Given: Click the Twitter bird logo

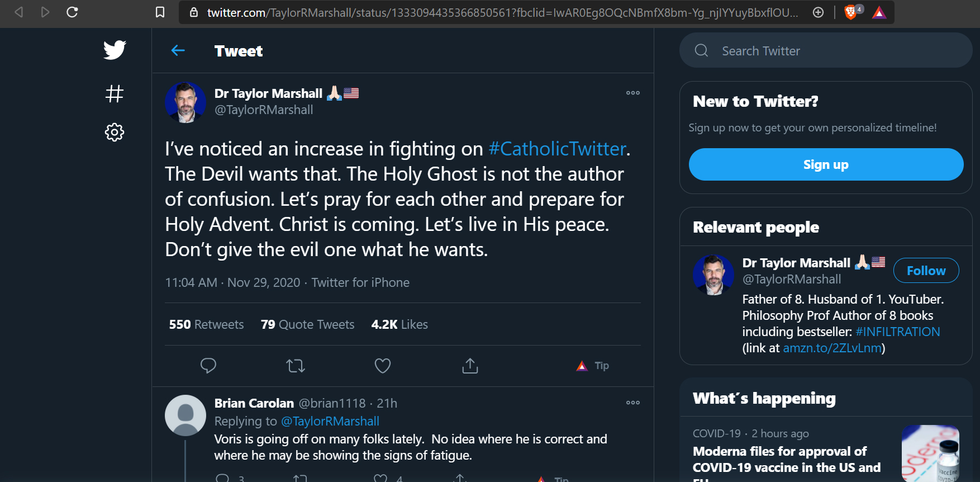Looking at the screenshot, I should click(115, 50).
